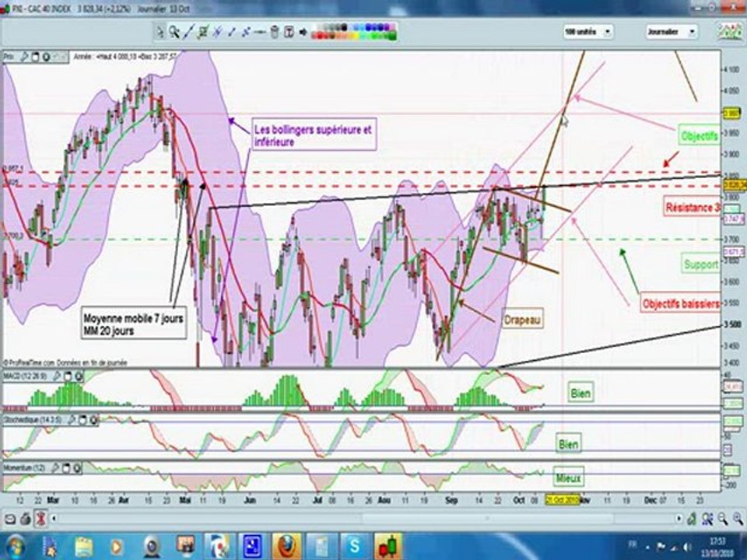Open the folder icon in taskbar

pyautogui.click(x=83, y=546)
